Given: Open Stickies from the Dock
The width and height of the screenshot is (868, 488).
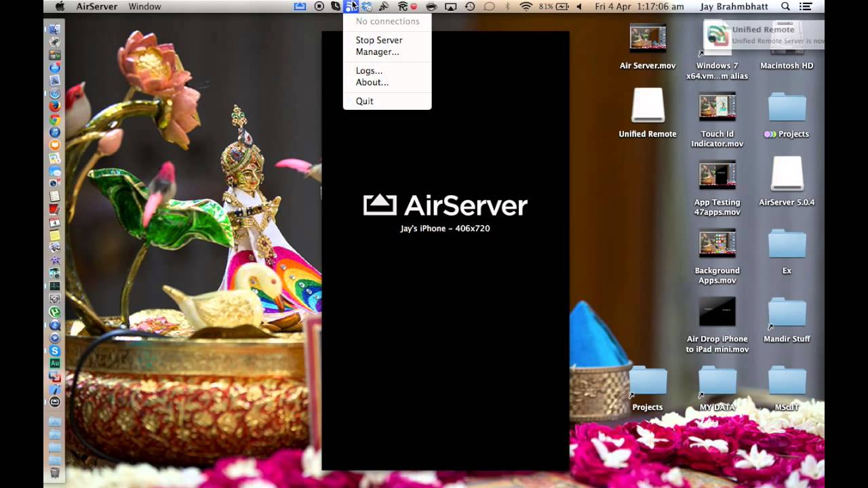Looking at the screenshot, I should click(55, 235).
